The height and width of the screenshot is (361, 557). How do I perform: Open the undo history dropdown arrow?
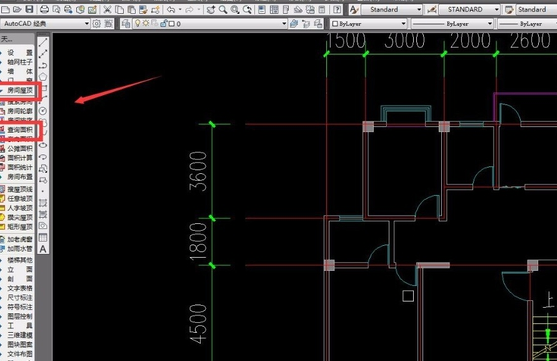click(180, 10)
